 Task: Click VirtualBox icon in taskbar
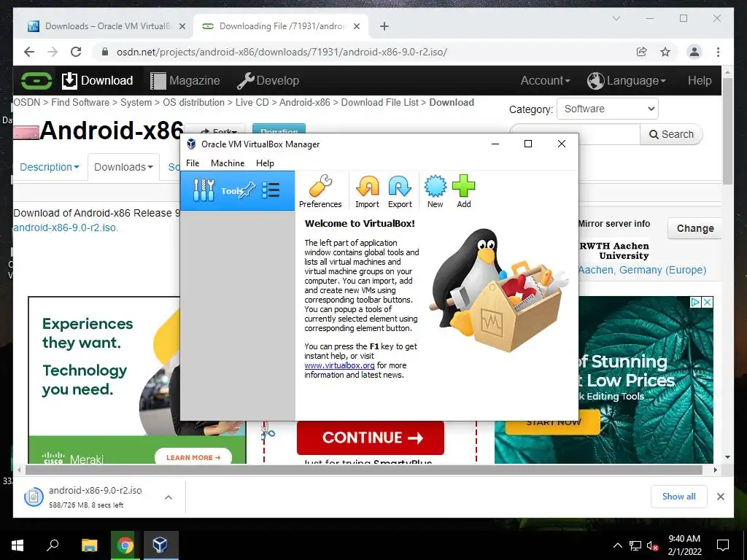(x=160, y=545)
